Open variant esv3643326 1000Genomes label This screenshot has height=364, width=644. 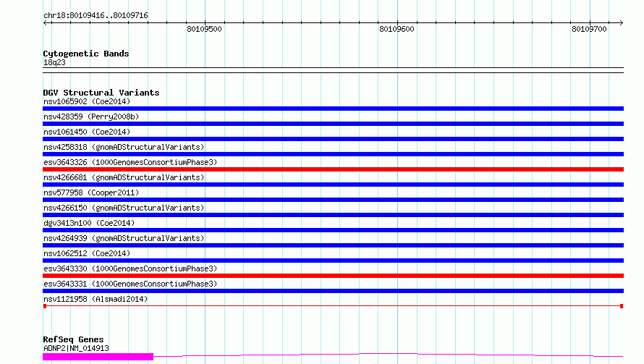[x=130, y=162]
